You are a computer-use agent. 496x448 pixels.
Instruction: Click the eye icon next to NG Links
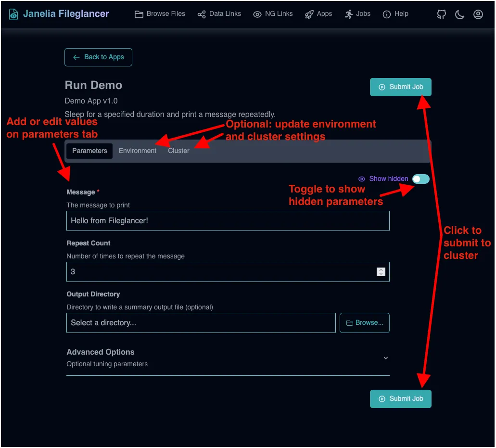[x=258, y=14]
